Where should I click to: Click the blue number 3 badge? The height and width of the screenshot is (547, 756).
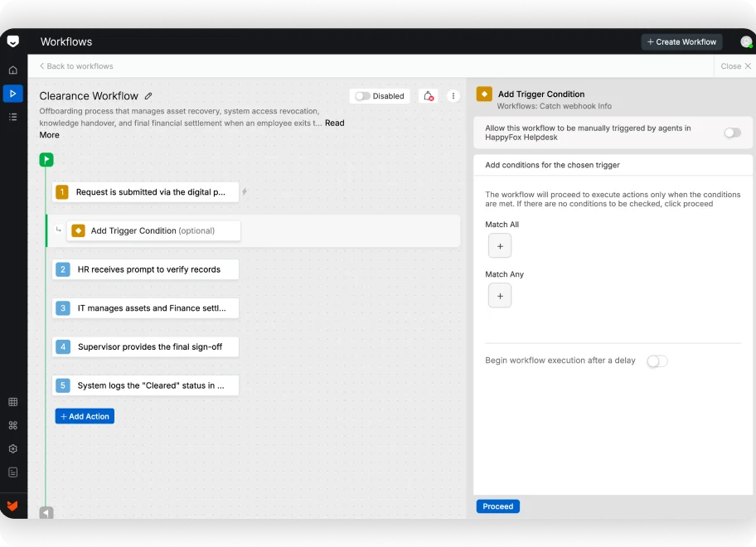click(x=63, y=308)
